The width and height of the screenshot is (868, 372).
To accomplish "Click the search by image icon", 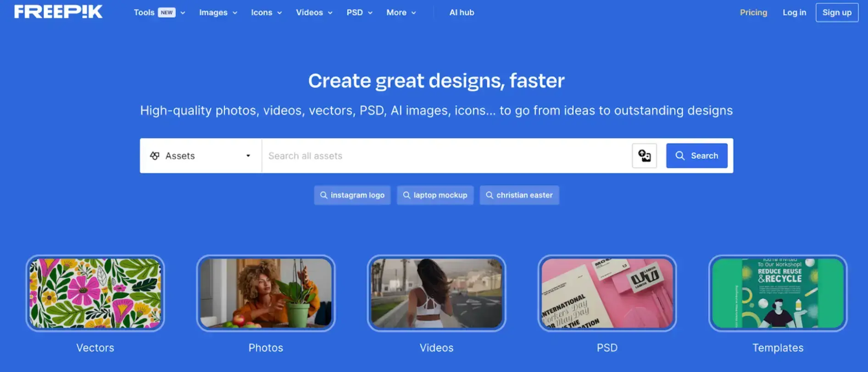I will click(x=644, y=156).
